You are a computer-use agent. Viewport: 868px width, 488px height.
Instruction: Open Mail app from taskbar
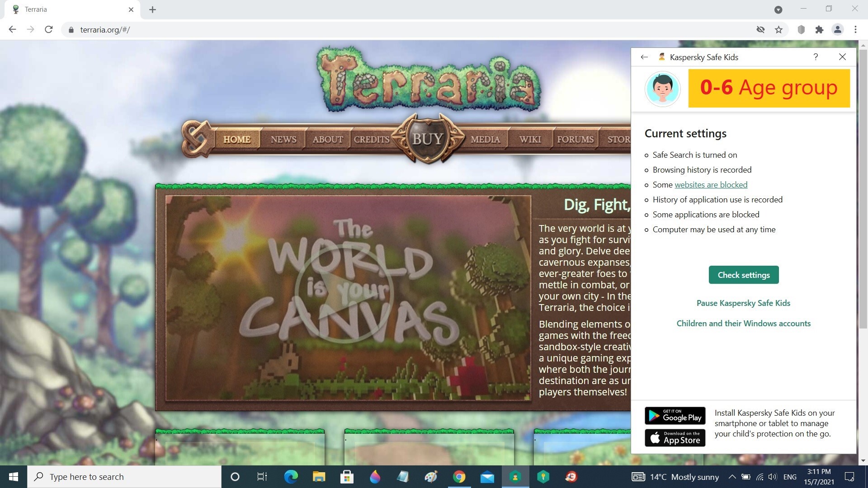487,477
